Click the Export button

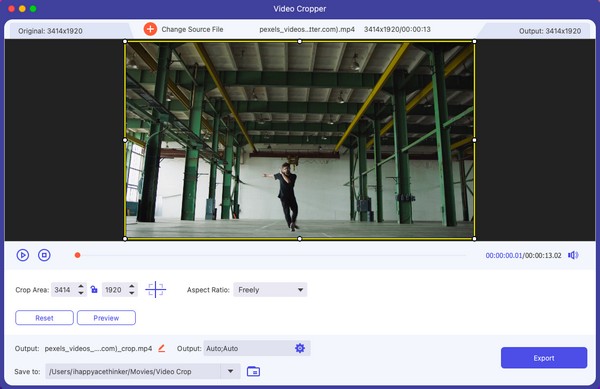click(x=544, y=358)
